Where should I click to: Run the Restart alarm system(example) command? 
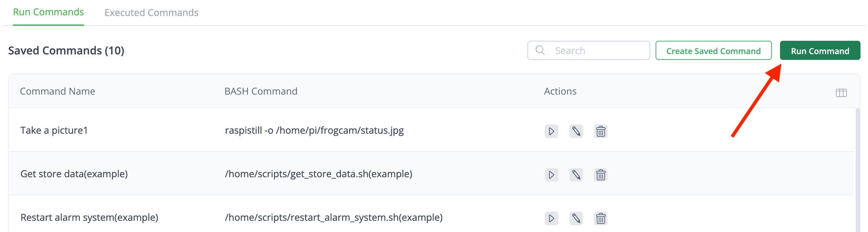[x=551, y=218]
